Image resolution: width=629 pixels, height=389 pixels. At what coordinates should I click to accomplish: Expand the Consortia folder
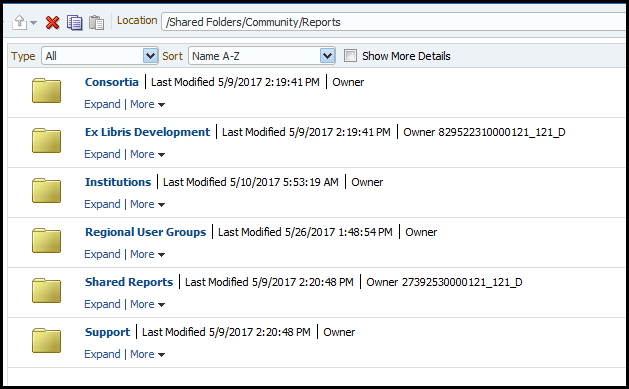tap(102, 104)
